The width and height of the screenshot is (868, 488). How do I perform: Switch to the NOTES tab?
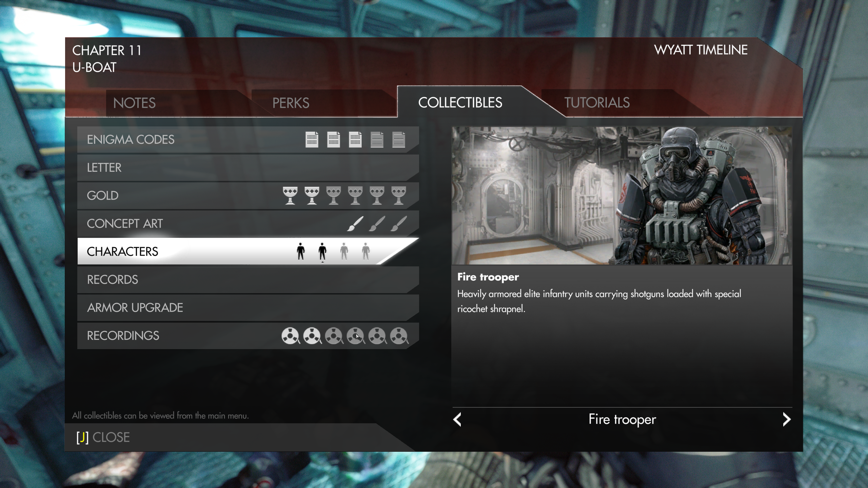[134, 102]
